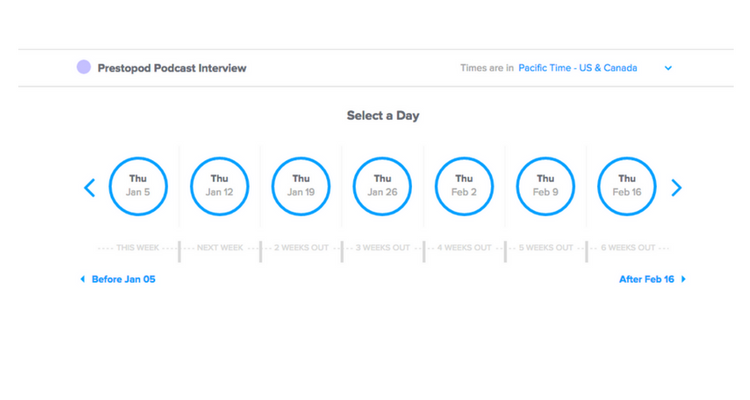The image size is (750, 400).
Task: Pick Thursday Feb 16
Action: click(x=627, y=187)
